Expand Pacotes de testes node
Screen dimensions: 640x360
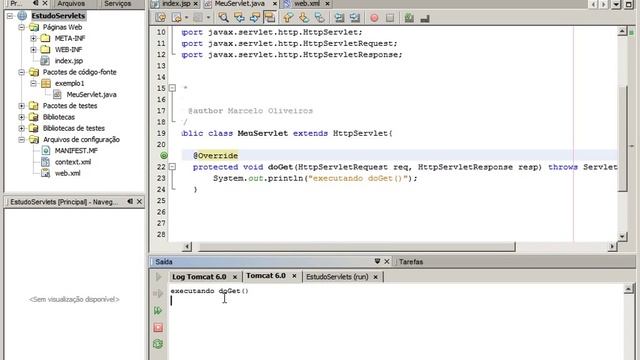tap(22, 106)
